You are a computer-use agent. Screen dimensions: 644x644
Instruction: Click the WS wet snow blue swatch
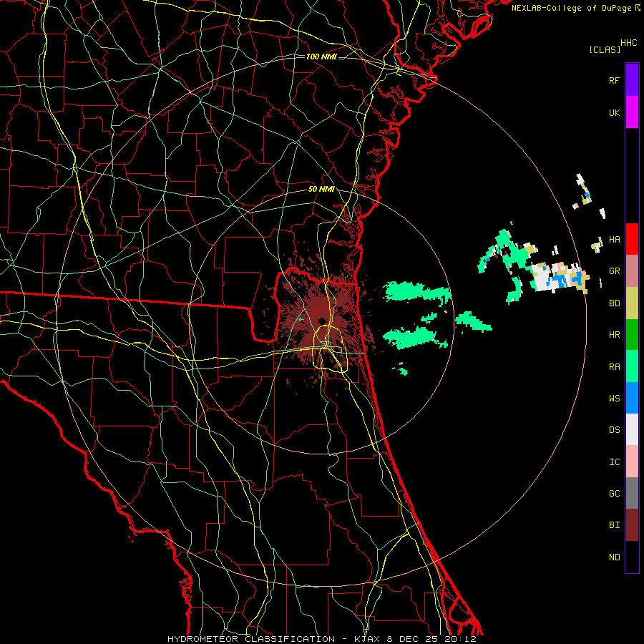tap(632, 398)
